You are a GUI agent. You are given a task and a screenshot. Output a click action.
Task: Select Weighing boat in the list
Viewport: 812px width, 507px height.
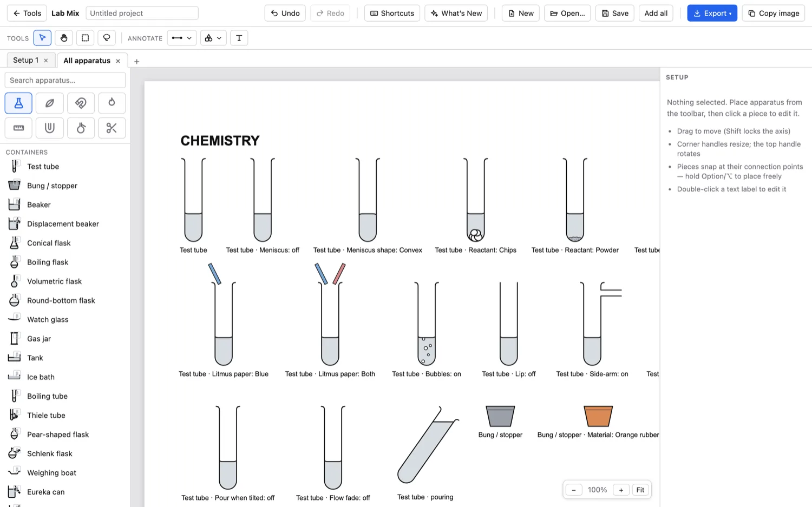[x=65, y=473]
